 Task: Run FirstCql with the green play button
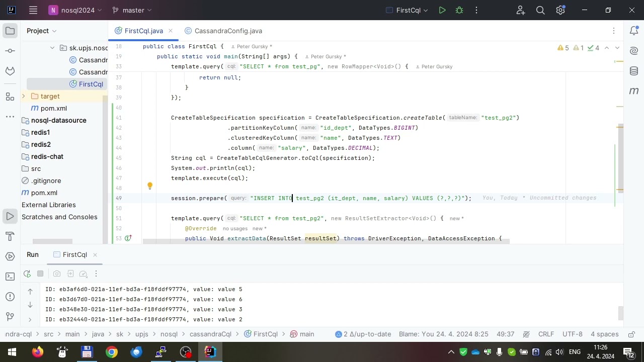pyautogui.click(x=442, y=10)
